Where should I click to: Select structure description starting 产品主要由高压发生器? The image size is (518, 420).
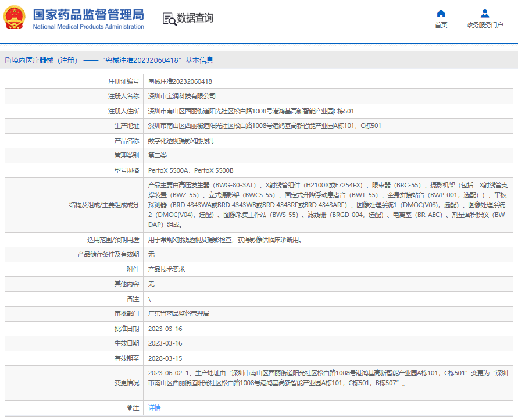[328, 205]
